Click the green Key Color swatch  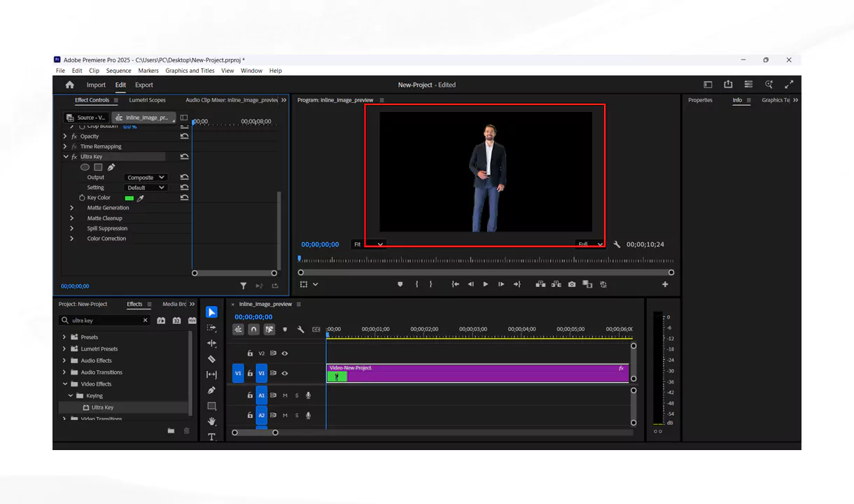click(129, 198)
